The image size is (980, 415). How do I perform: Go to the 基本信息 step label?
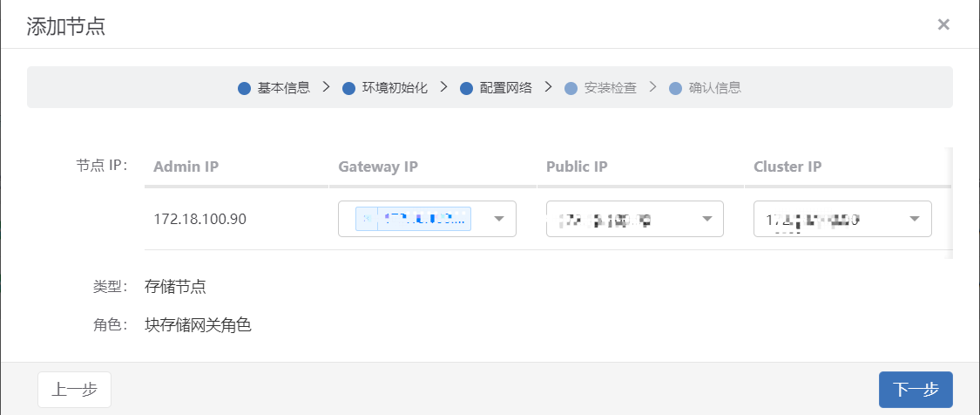pos(284,88)
